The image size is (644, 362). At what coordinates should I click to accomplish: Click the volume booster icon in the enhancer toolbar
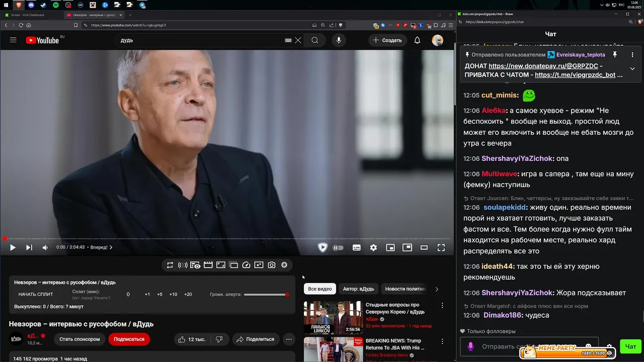point(183,265)
